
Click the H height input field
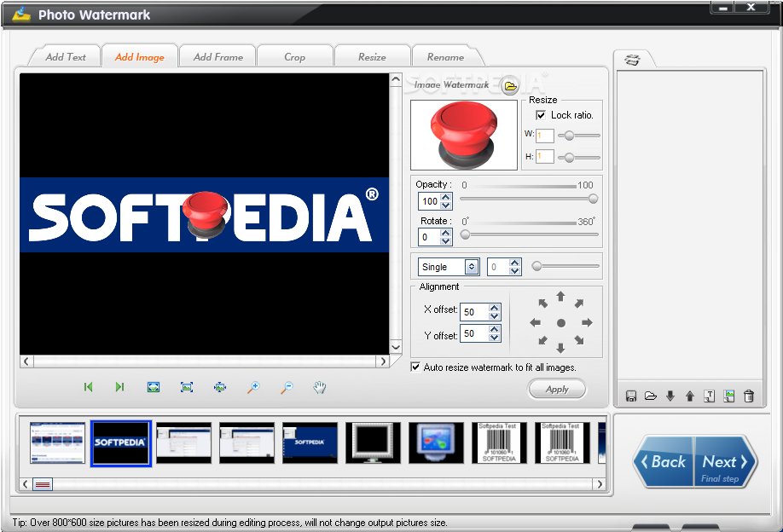point(545,156)
